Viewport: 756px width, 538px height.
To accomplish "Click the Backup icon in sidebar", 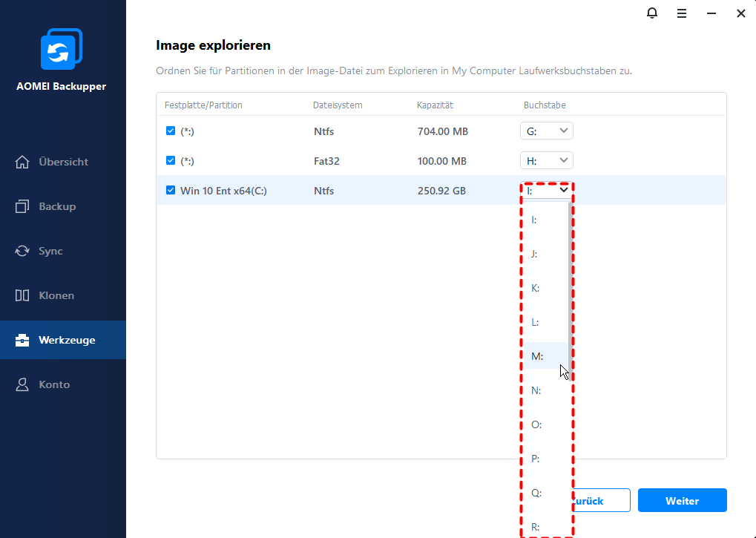I will (22, 206).
